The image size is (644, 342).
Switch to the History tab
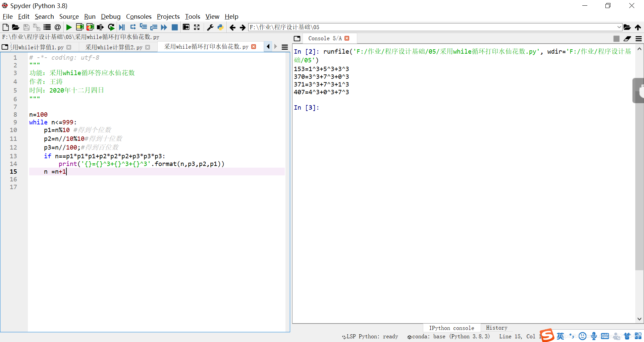(x=496, y=328)
